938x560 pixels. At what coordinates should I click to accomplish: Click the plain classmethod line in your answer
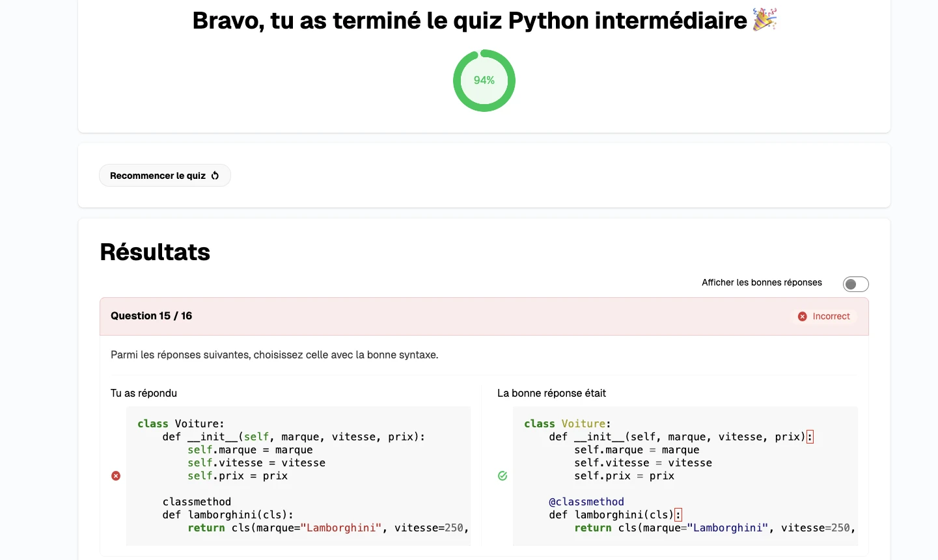point(197,502)
